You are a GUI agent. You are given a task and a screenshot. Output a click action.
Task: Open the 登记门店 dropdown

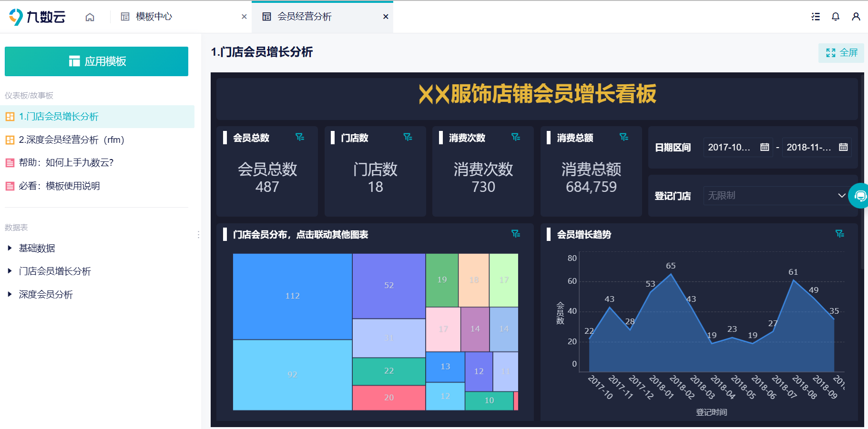(777, 196)
